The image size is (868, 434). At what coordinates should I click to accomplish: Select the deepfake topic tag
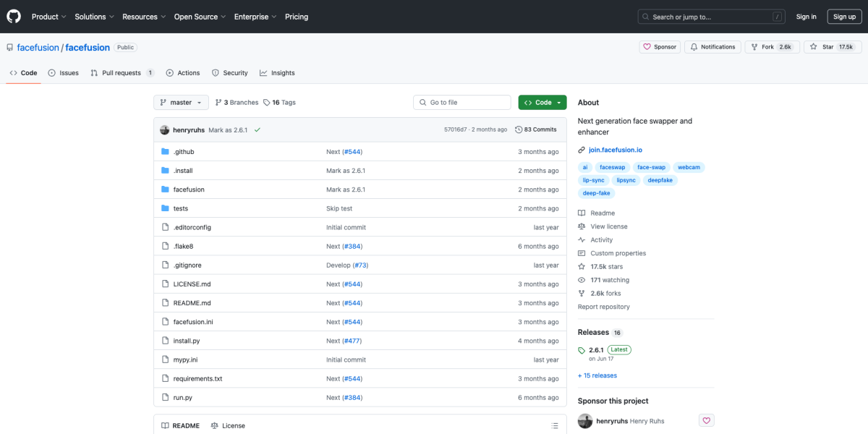(660, 180)
